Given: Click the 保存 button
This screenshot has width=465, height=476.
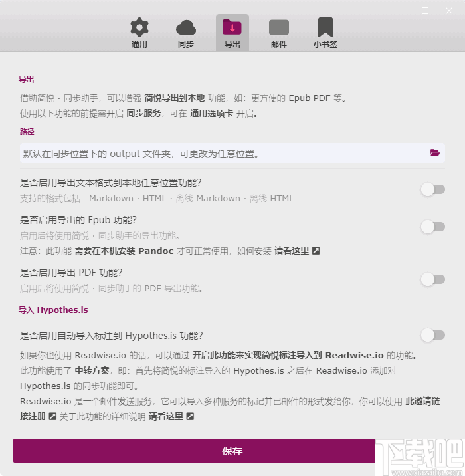Looking at the screenshot, I should tap(232, 451).
